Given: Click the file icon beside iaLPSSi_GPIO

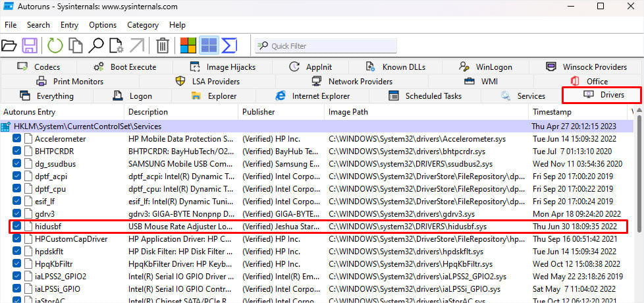Looking at the screenshot, I should point(28,289).
